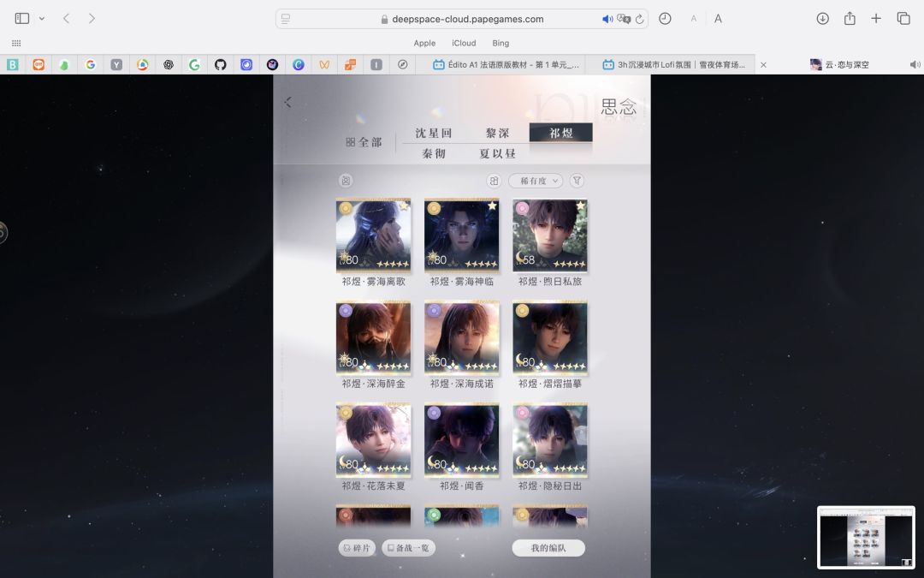Open the apps grid icon

(16, 43)
